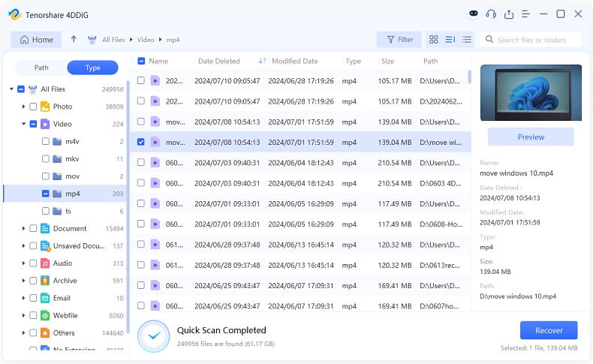Check the mkv folder checkbox
The height and width of the screenshot is (364, 593).
(x=46, y=159)
